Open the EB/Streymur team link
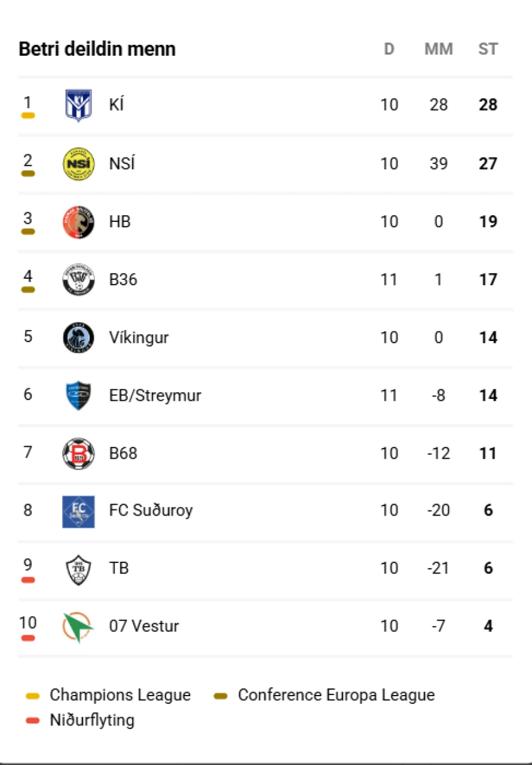Screen dimensions: 532x765 pyautogui.click(x=155, y=396)
